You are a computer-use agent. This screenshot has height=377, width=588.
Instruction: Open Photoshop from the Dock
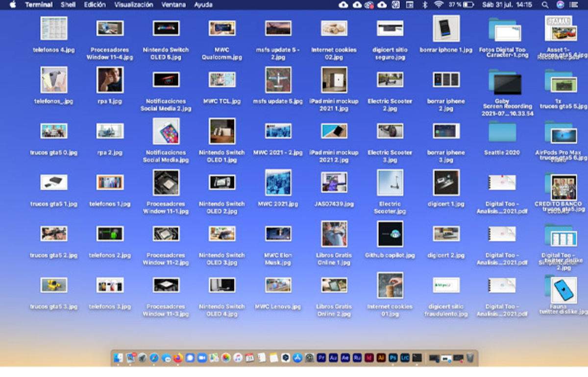pyautogui.click(x=393, y=357)
